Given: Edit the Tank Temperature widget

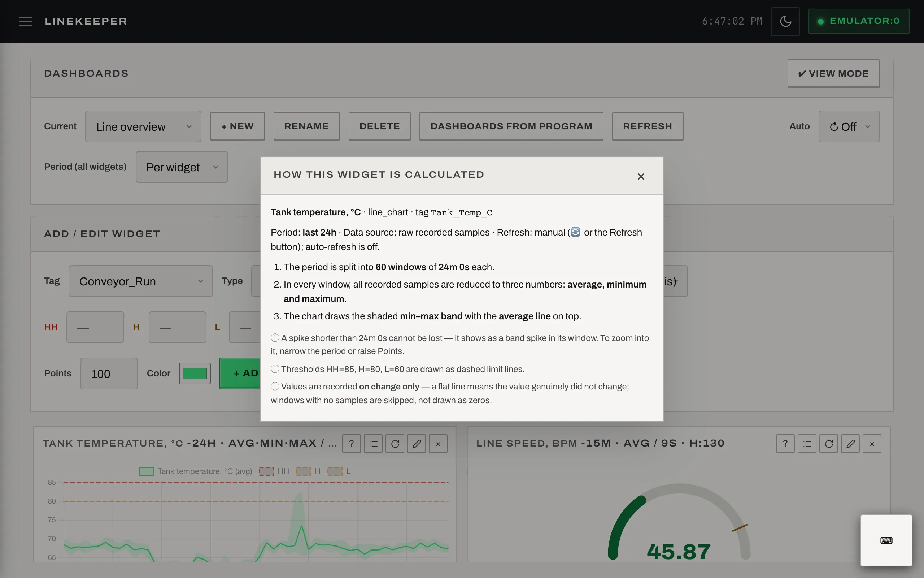Looking at the screenshot, I should (x=417, y=444).
